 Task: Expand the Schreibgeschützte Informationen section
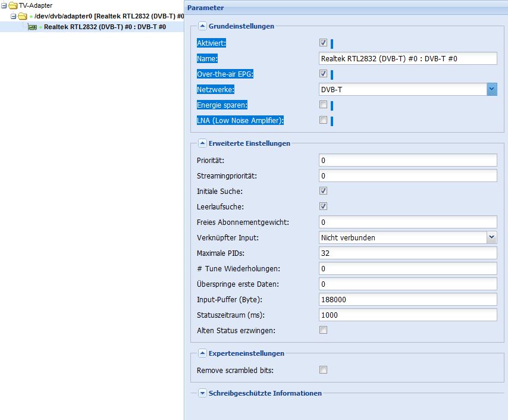(202, 393)
